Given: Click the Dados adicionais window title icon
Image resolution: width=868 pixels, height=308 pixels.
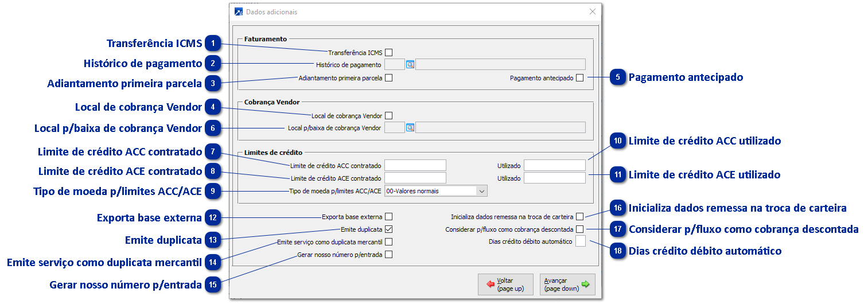Looking at the screenshot, I should (x=239, y=11).
